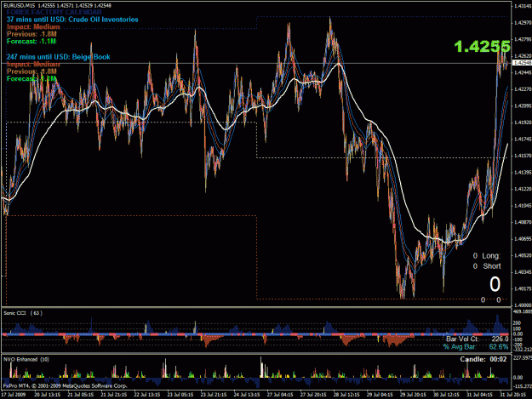Viewport: 532px width, 399px height.
Task: Click the '% Avg Bar: 62.6%' readout
Action: [476, 346]
